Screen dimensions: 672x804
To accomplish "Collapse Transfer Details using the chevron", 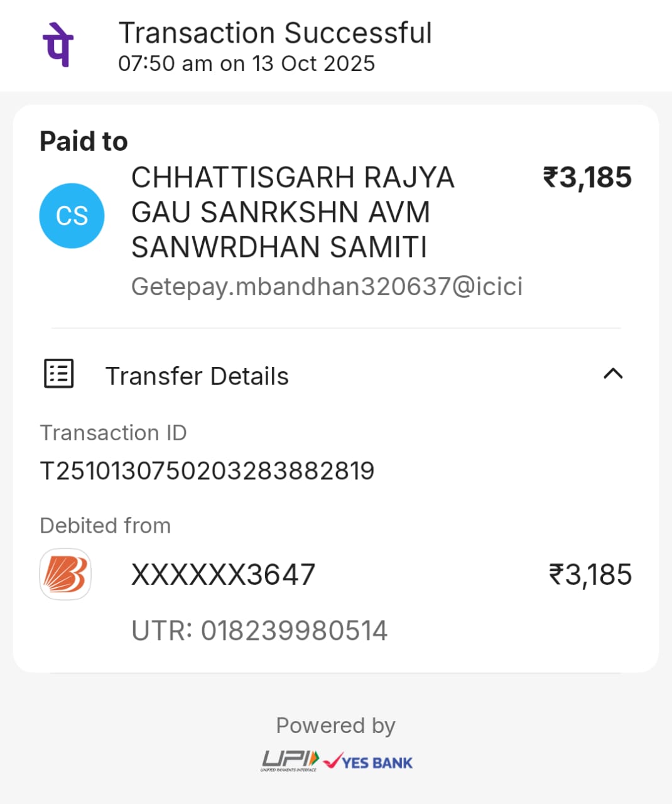I will click(x=612, y=374).
